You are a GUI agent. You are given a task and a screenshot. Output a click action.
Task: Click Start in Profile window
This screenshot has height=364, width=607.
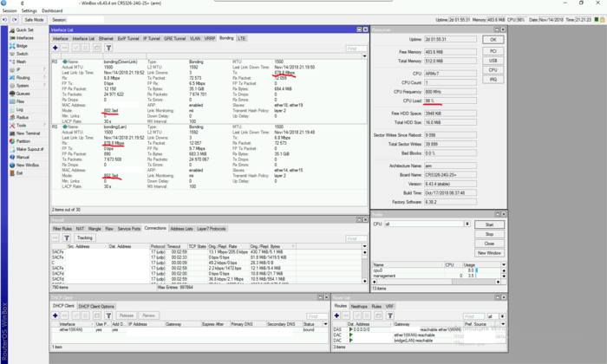tap(489, 224)
